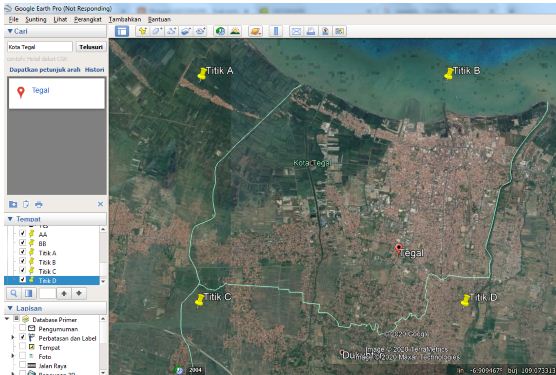This screenshot has height=375, width=556.
Task: Select the add path tool
Action: (x=172, y=31)
